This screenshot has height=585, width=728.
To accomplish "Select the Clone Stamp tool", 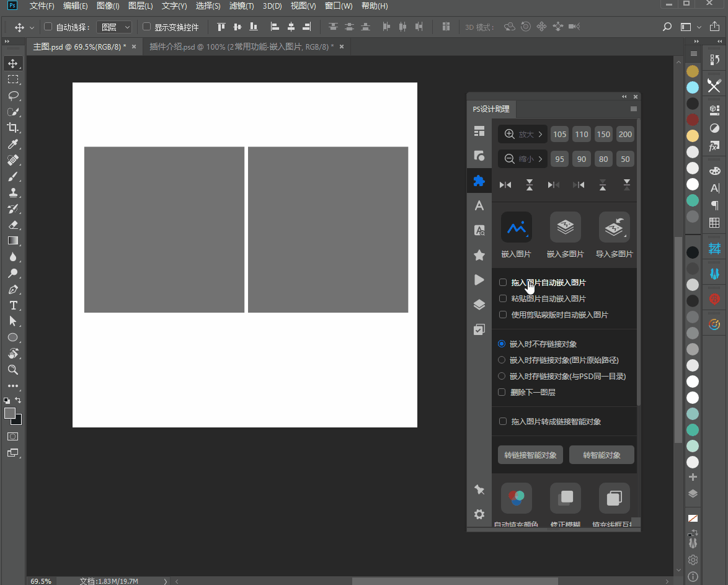I will [x=13, y=192].
